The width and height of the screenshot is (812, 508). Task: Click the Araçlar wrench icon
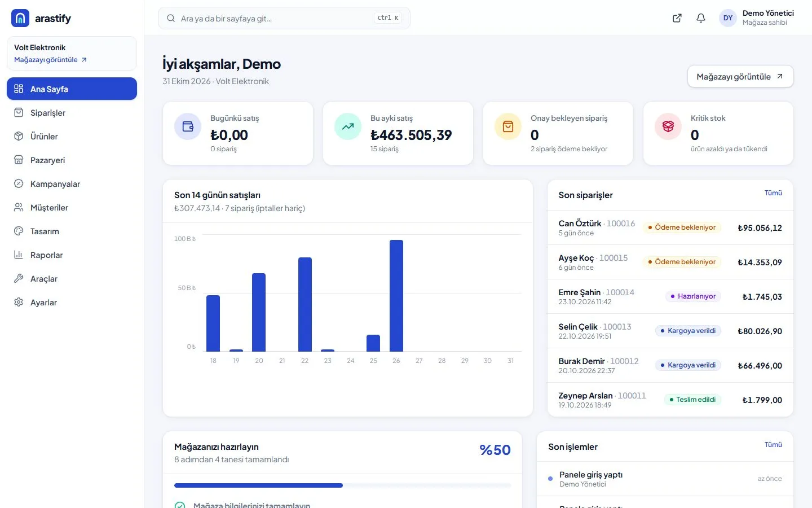coord(19,278)
